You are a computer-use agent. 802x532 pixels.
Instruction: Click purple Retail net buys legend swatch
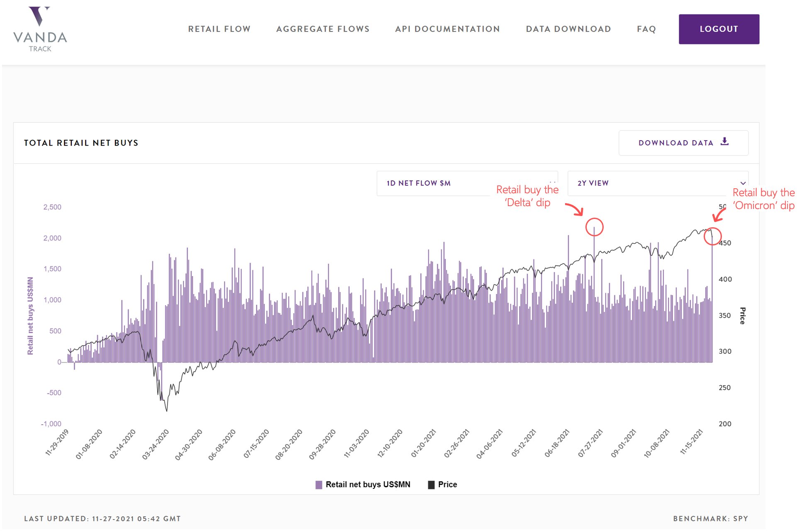click(319, 485)
